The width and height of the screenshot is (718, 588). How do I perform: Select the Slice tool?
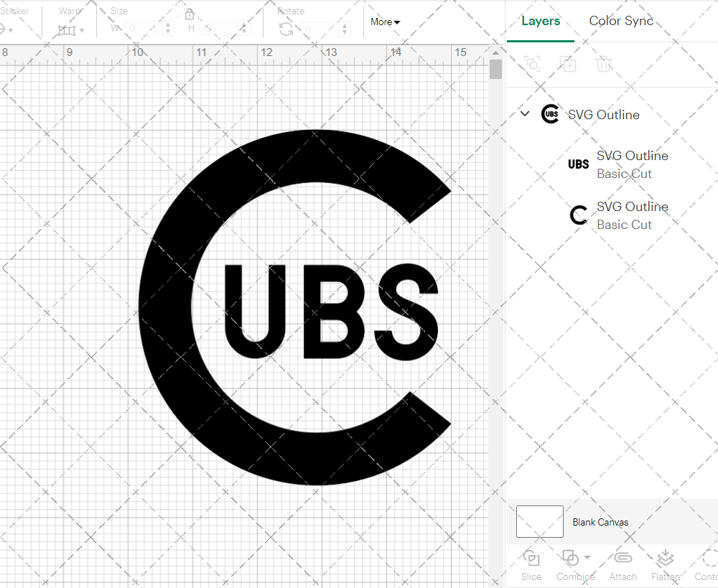531,566
